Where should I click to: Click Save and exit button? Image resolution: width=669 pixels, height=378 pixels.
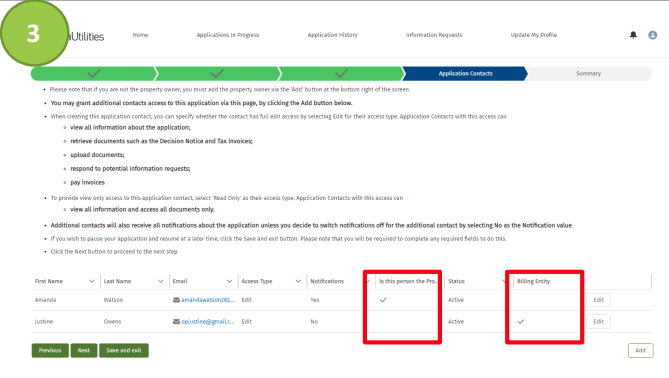124,350
